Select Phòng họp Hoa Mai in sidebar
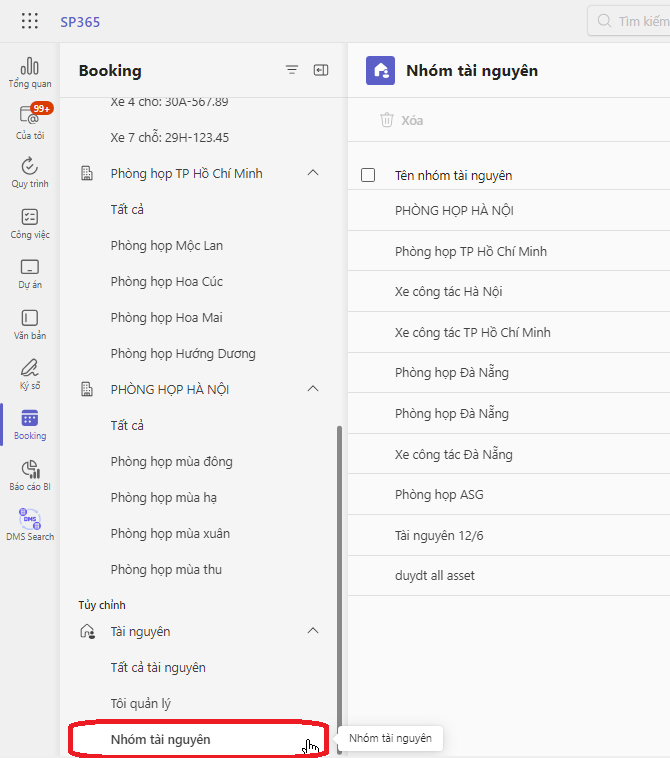 point(166,317)
